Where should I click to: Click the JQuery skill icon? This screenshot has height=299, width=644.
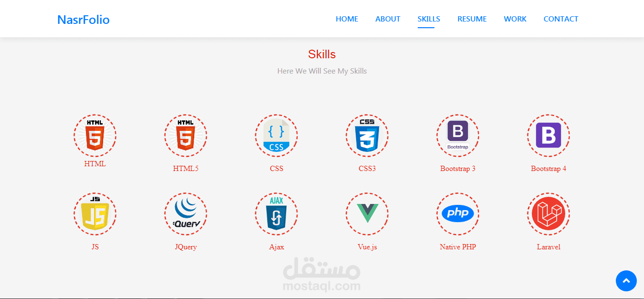[185, 214]
